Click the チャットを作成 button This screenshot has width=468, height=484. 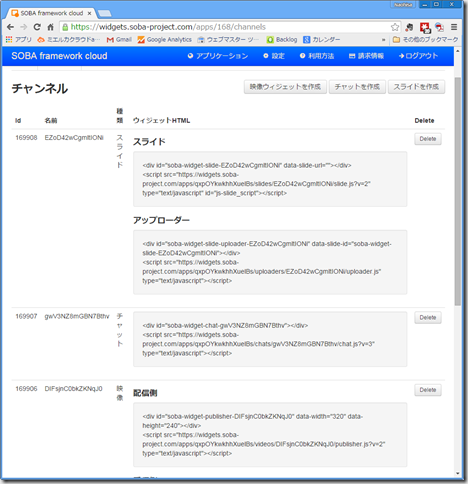[357, 87]
